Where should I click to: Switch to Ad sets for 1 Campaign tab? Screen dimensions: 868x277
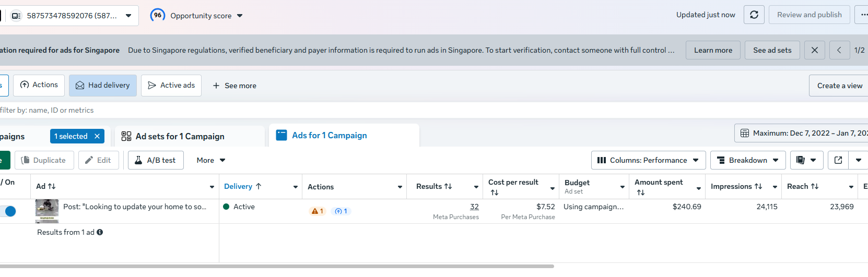[180, 136]
